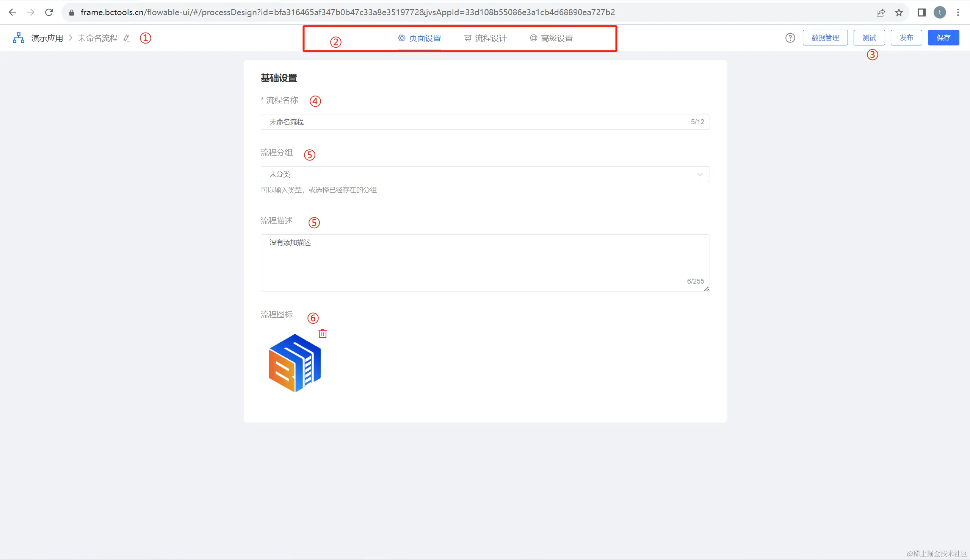This screenshot has width=970, height=560.
Task: Click the 发布 button
Action: click(x=906, y=38)
